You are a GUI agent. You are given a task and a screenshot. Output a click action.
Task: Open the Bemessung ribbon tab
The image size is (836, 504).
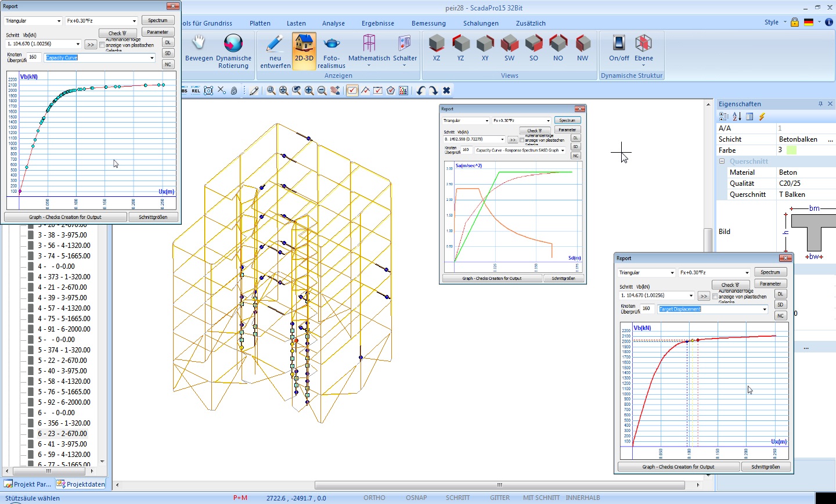point(428,23)
